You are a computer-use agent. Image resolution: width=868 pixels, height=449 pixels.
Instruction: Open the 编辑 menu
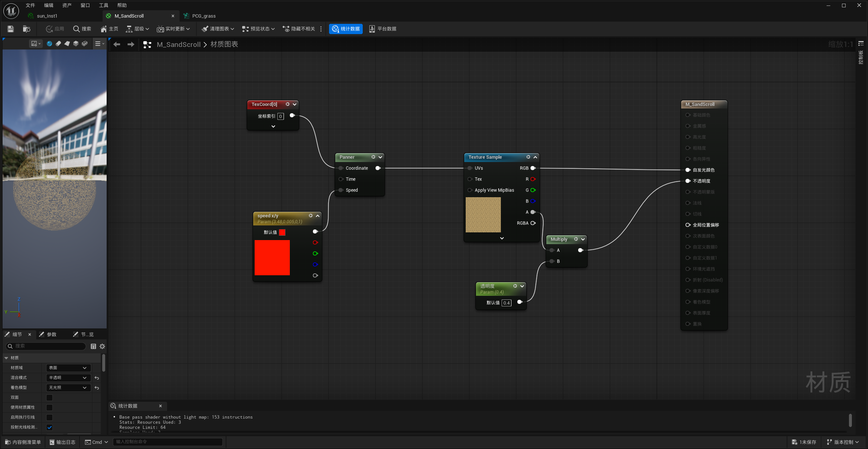(x=49, y=5)
